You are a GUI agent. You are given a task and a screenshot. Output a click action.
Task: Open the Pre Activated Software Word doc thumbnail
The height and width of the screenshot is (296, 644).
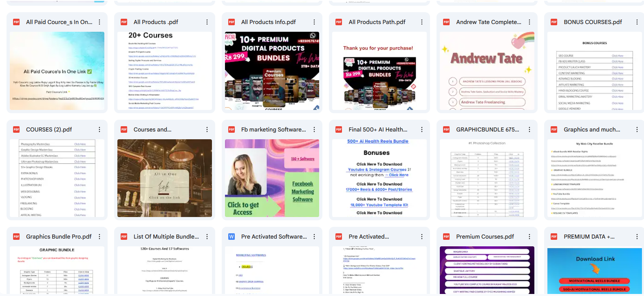pyautogui.click(x=272, y=270)
